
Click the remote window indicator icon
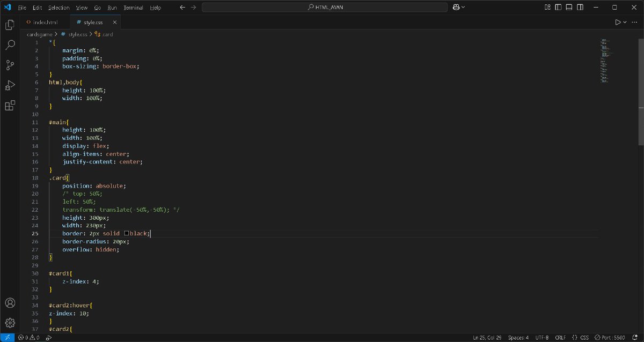[x=7, y=338]
